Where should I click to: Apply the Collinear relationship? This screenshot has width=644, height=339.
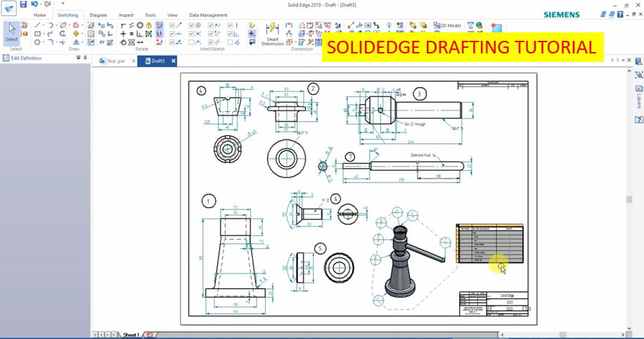click(x=140, y=42)
